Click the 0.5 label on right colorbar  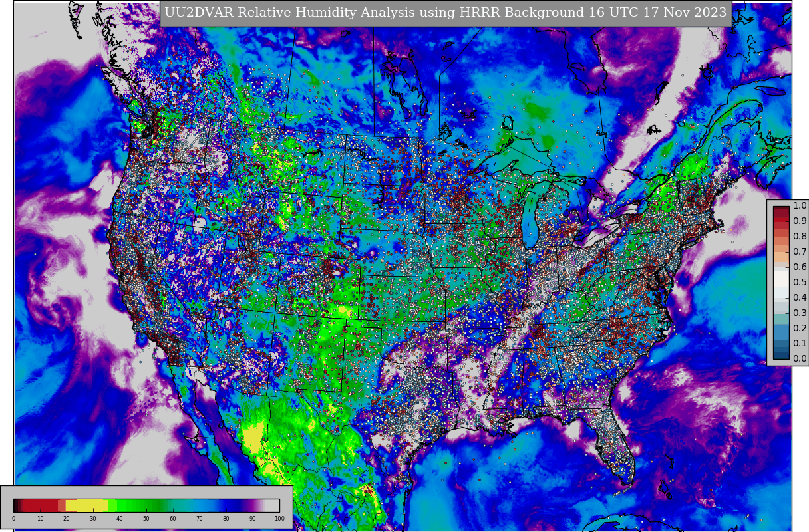(x=800, y=283)
